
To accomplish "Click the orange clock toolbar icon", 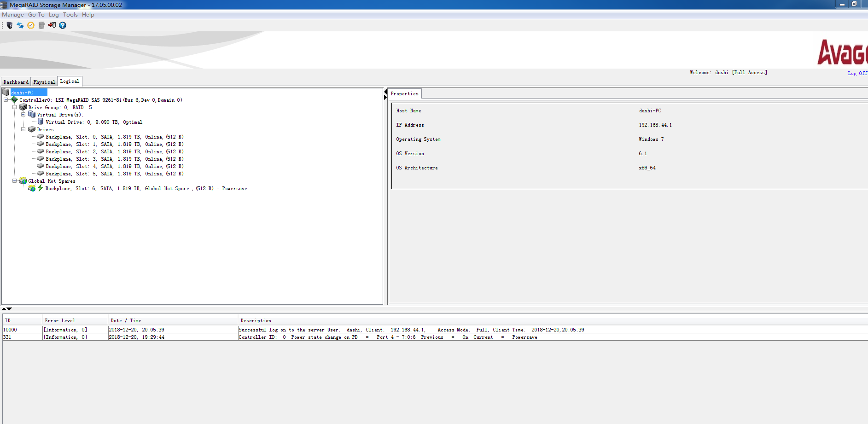I will (31, 25).
